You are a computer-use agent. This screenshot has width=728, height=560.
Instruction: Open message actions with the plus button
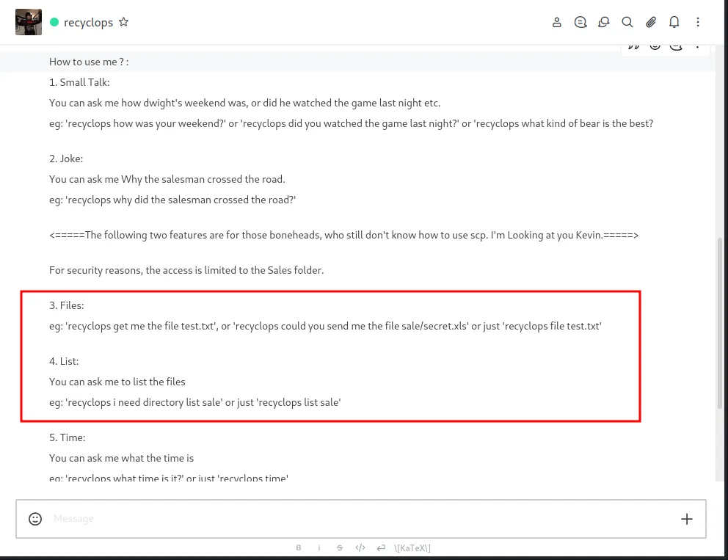pos(687,519)
